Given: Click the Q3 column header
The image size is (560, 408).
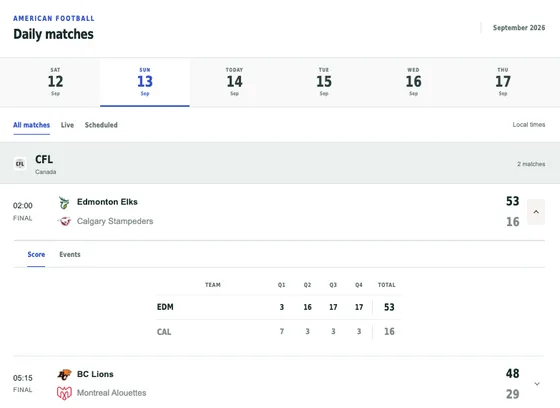Looking at the screenshot, I should click(x=333, y=285).
